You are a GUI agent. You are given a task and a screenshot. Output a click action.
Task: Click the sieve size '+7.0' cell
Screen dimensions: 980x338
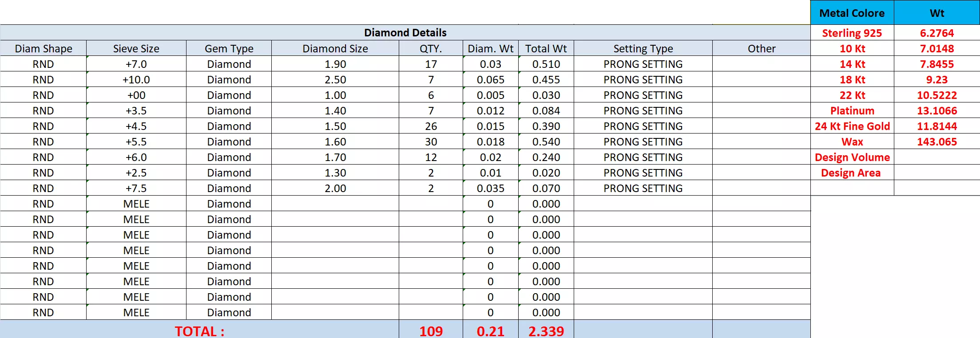tap(136, 64)
